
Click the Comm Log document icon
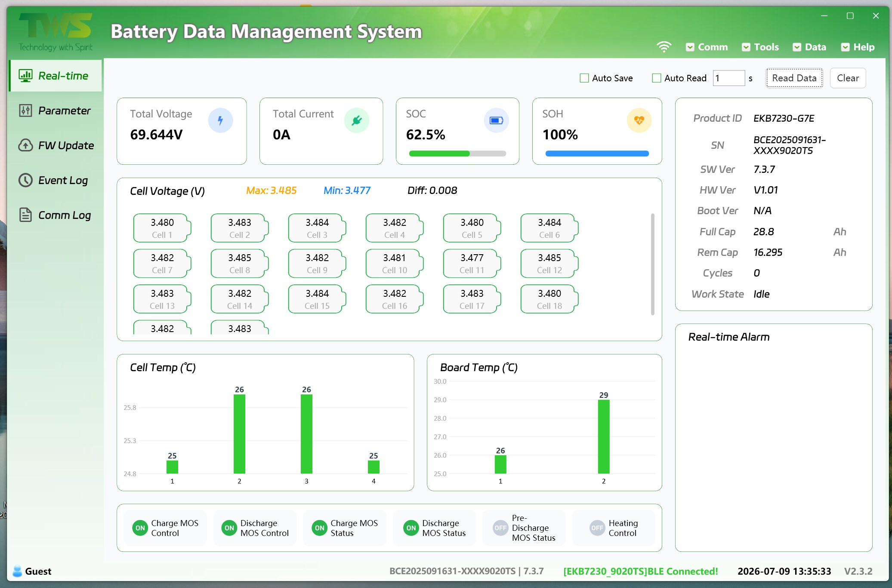tap(25, 215)
